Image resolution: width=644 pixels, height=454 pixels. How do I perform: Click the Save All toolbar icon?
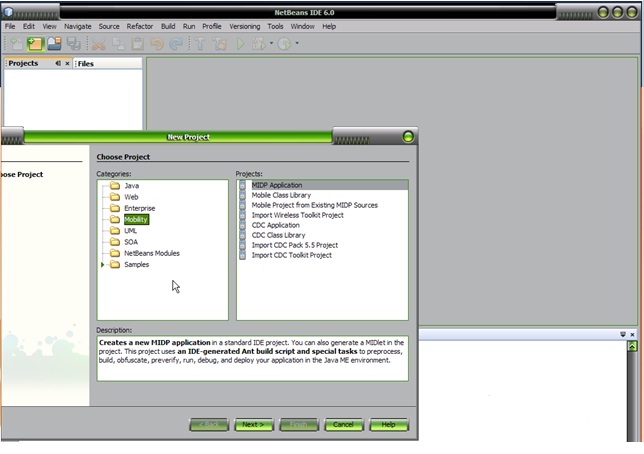point(74,44)
